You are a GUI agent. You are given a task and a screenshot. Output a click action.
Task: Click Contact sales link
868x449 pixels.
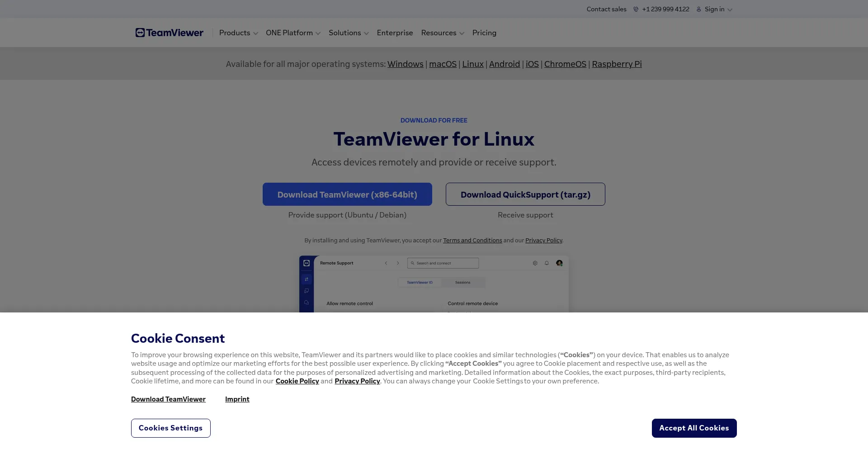(606, 9)
